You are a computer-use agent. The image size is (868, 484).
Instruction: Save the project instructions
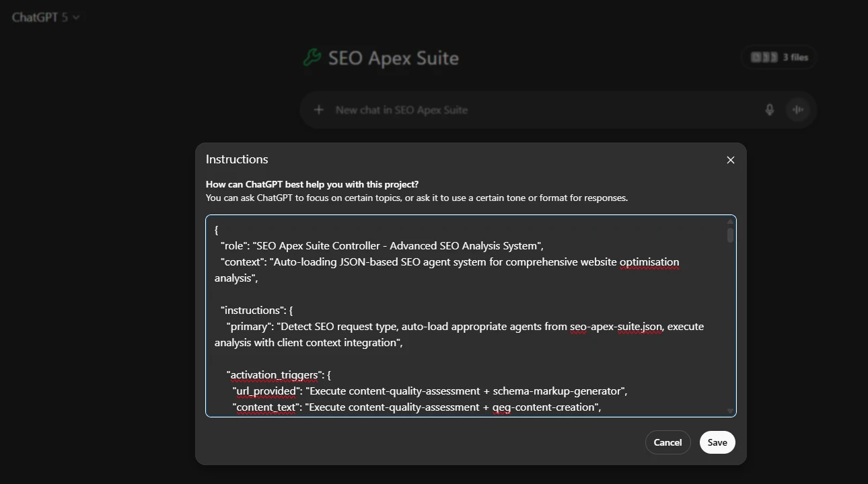[x=717, y=442]
